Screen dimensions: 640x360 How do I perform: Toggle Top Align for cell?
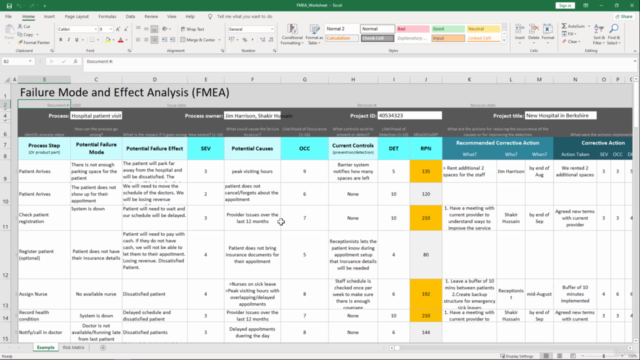pyautogui.click(x=138, y=29)
